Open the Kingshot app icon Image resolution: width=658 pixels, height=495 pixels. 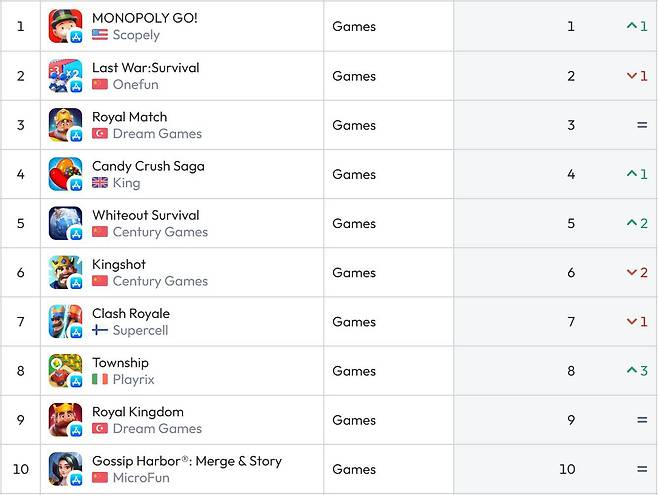click(x=65, y=272)
